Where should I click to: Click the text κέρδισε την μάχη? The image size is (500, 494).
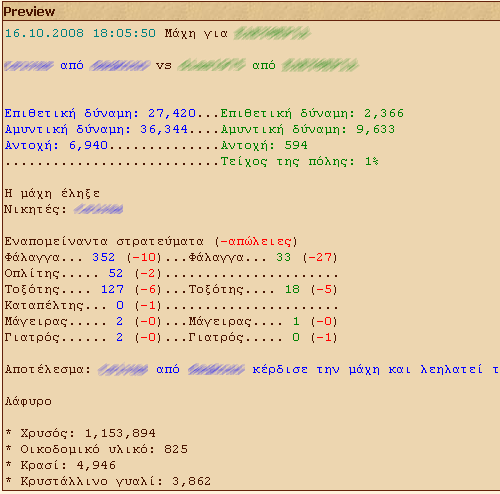316,369
